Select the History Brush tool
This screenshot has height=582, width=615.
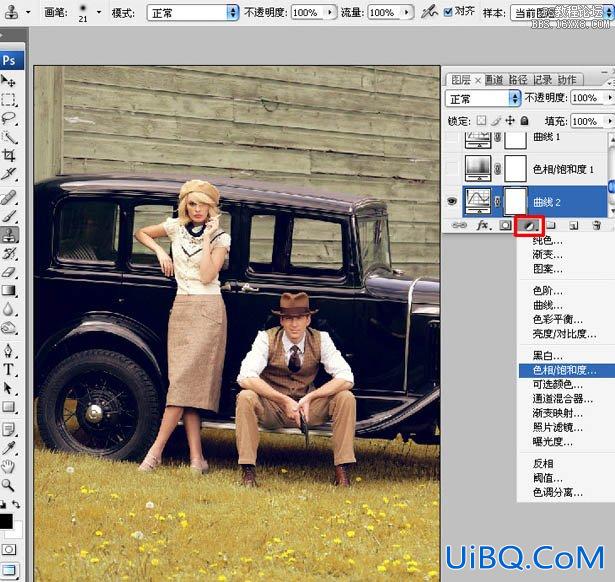pyautogui.click(x=8, y=254)
